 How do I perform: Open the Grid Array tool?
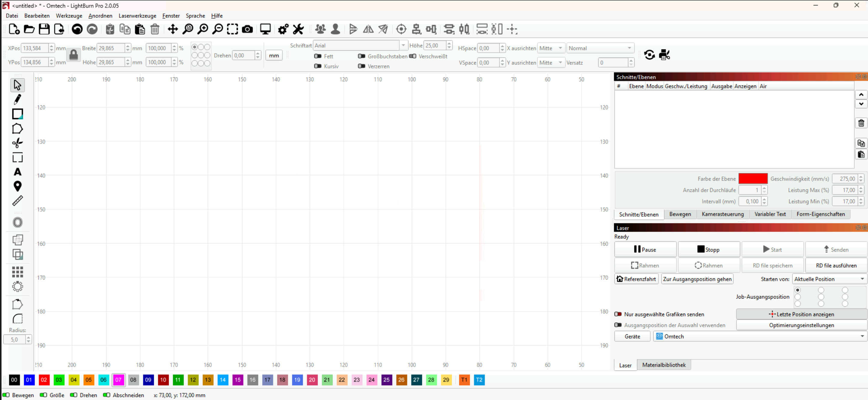[17, 272]
